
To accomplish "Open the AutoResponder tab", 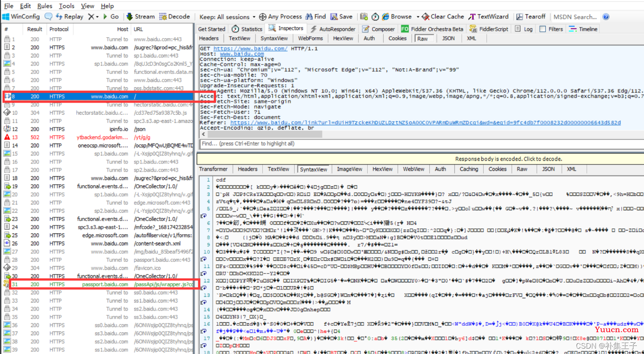I will tap(333, 29).
